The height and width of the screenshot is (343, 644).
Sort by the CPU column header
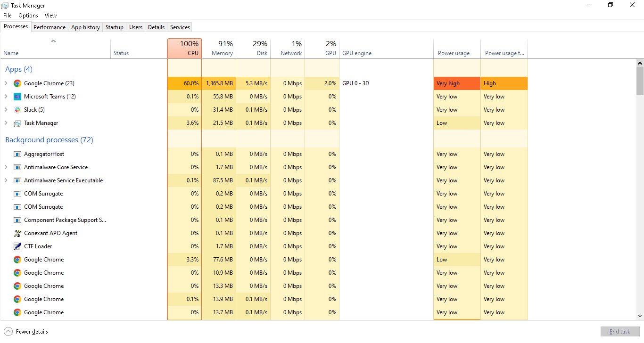(184, 49)
